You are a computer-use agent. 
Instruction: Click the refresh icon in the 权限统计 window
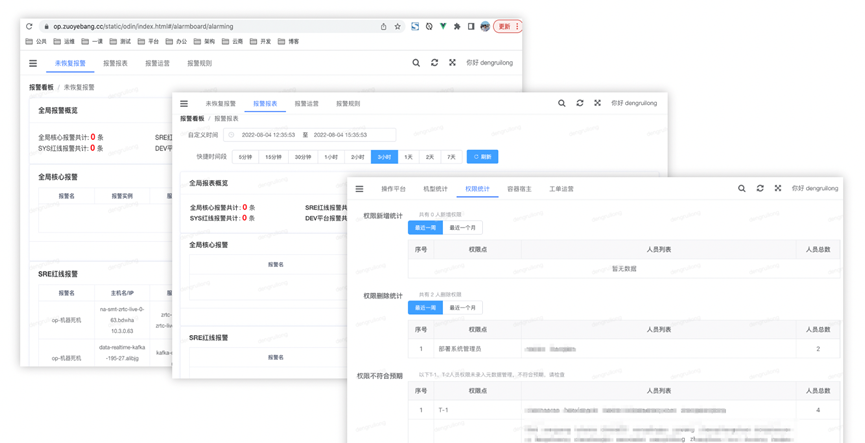(760, 188)
